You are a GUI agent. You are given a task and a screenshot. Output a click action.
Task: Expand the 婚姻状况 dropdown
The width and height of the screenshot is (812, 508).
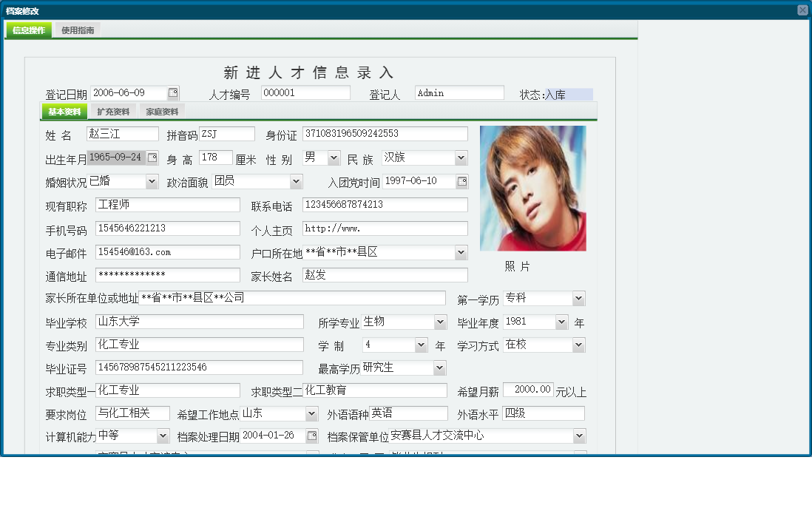pos(151,182)
